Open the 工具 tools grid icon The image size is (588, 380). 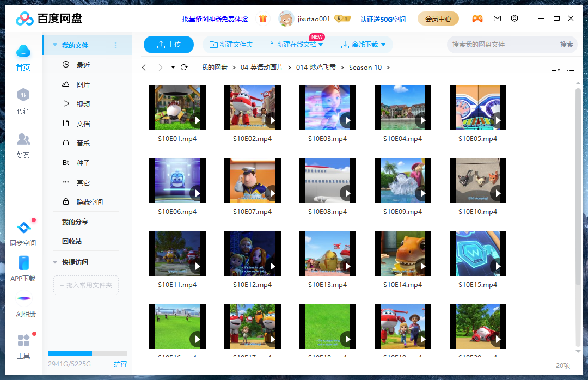pos(23,340)
